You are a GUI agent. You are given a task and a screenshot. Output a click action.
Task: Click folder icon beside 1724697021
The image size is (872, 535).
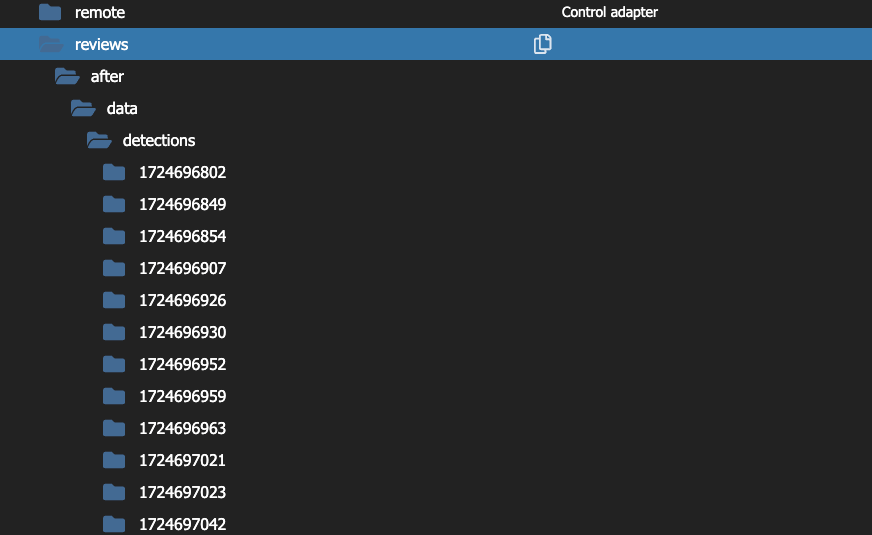point(114,460)
